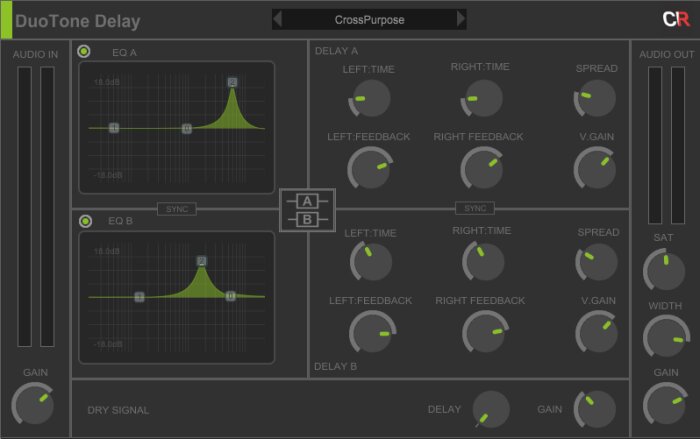The height and width of the screenshot is (439, 700).
Task: Click the Width knob
Action: pyautogui.click(x=666, y=336)
